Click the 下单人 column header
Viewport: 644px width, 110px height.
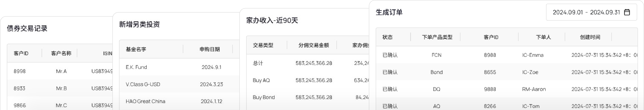pyautogui.click(x=543, y=37)
